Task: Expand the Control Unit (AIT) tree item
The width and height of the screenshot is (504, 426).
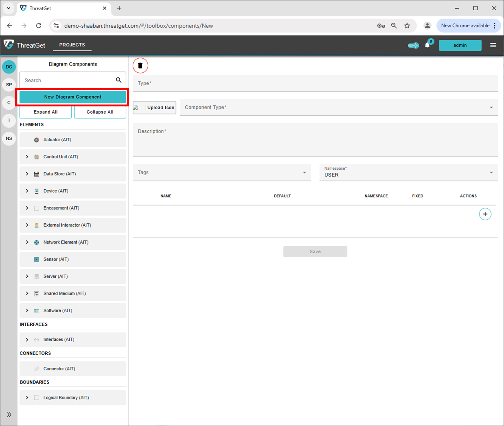Action: tap(27, 156)
